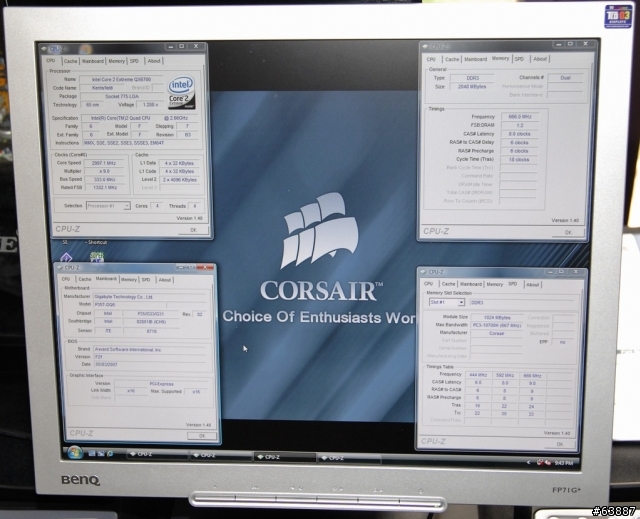The height and width of the screenshot is (519, 640).
Task: Click OK in the Mainboard tab window
Action: coord(202,436)
